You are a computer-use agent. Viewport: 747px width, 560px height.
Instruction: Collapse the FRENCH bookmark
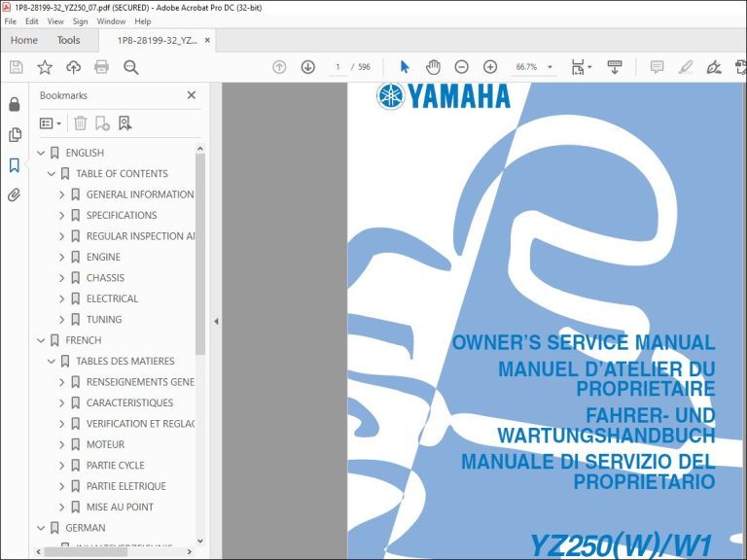pos(41,340)
